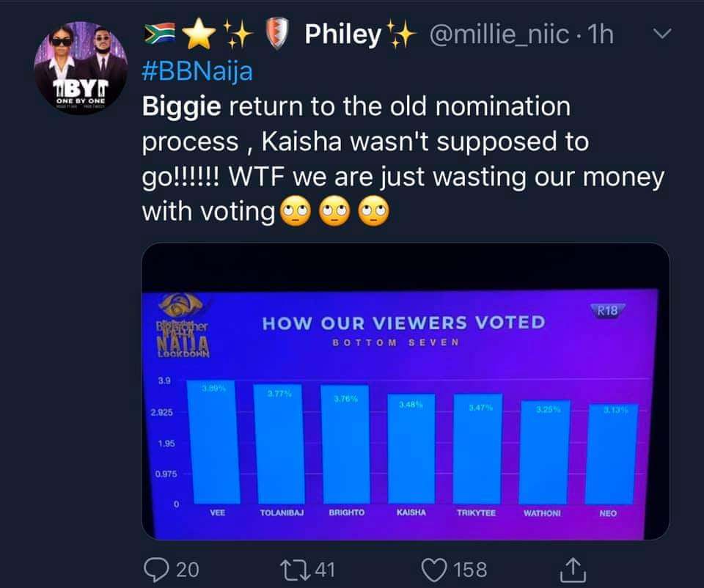Click the South Africa flag emoji
704x588 pixels.
[160, 34]
